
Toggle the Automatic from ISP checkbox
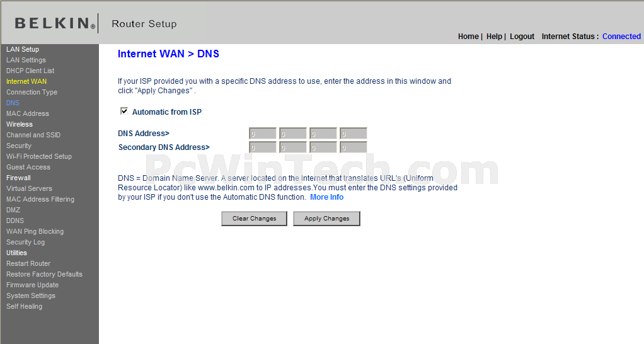coord(124,111)
